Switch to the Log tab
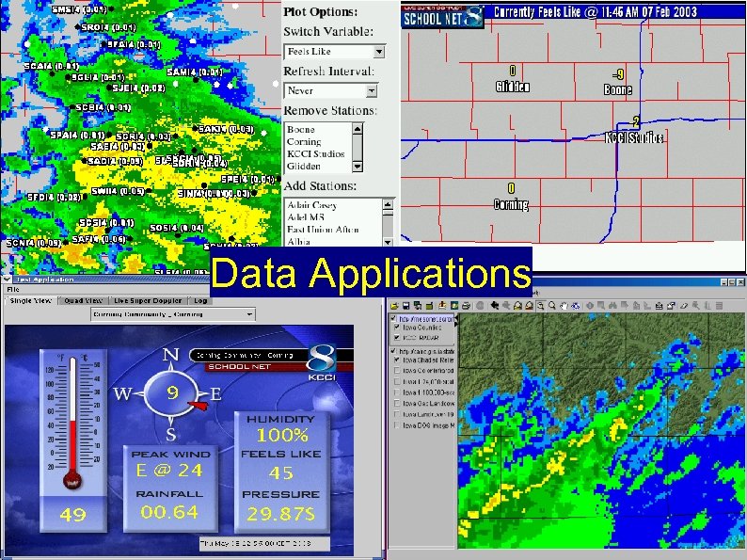 pos(200,301)
